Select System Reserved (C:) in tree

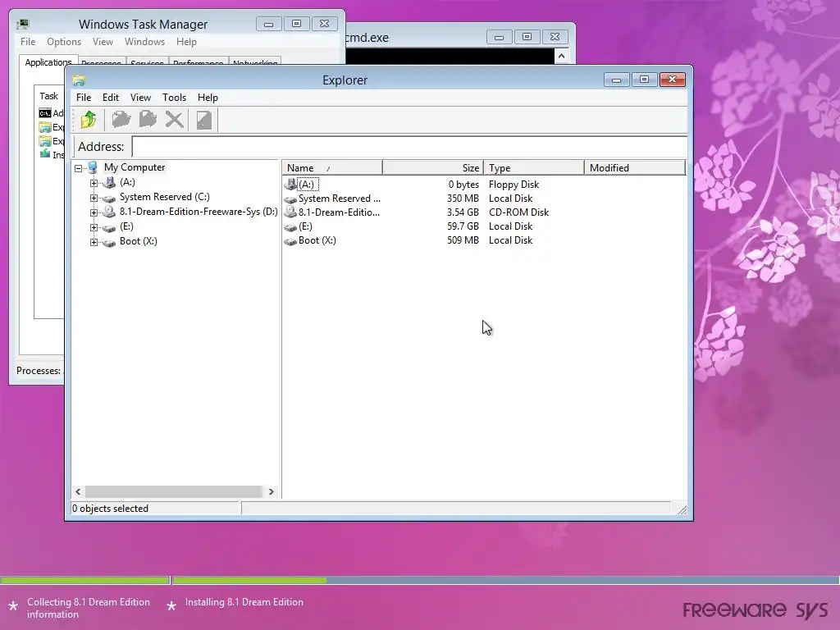tap(164, 197)
